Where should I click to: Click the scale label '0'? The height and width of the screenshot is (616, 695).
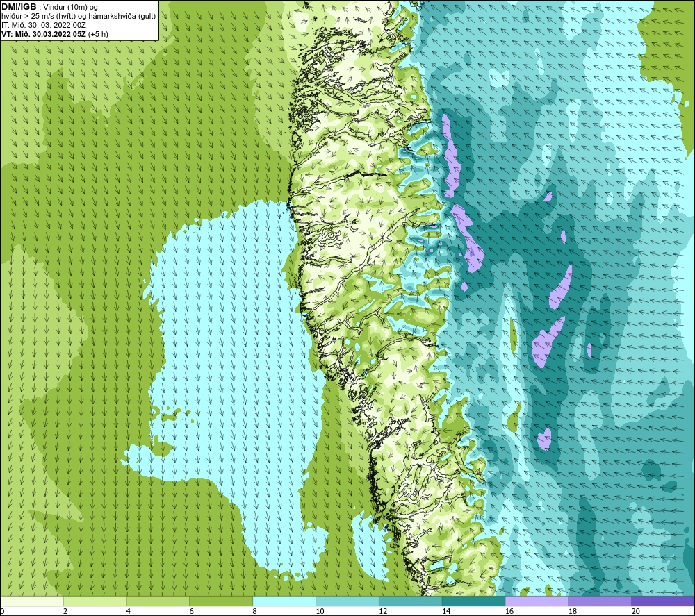2,611
